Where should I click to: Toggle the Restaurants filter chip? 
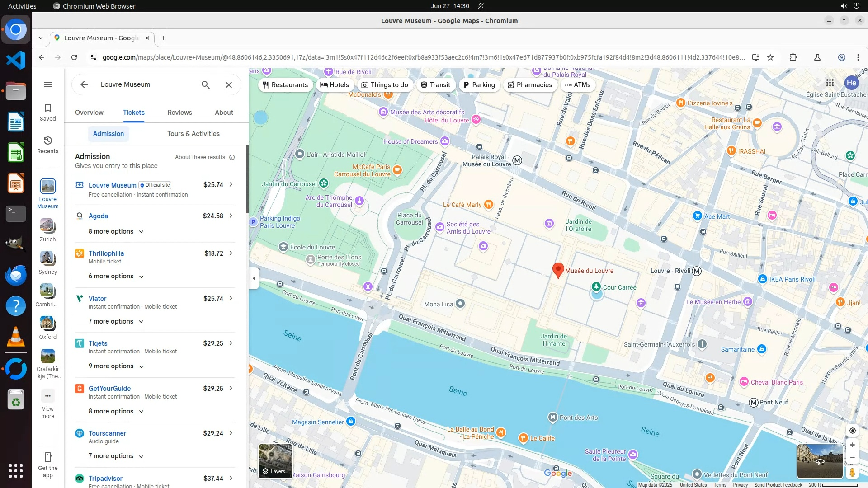coord(285,85)
